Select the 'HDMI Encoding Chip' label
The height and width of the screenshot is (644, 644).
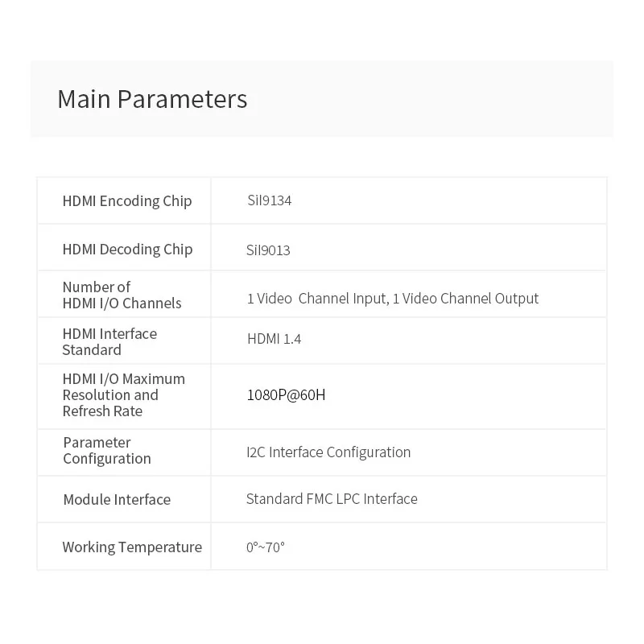[127, 201]
